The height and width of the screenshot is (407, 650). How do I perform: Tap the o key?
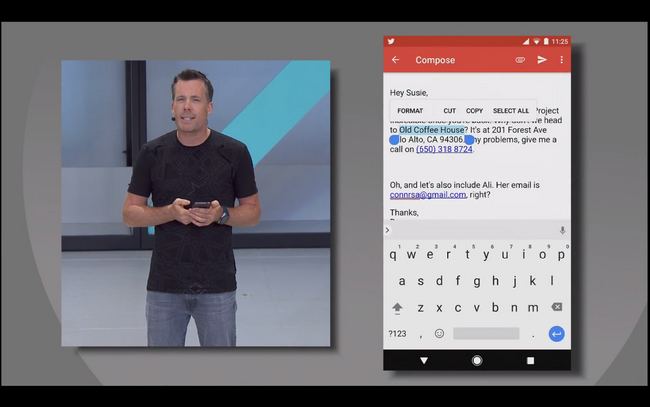pyautogui.click(x=542, y=254)
